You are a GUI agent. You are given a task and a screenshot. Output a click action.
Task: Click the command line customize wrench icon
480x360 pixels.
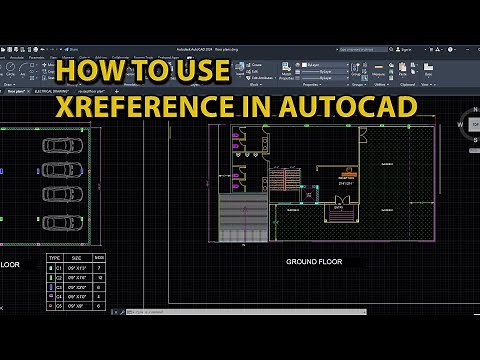[122, 312]
